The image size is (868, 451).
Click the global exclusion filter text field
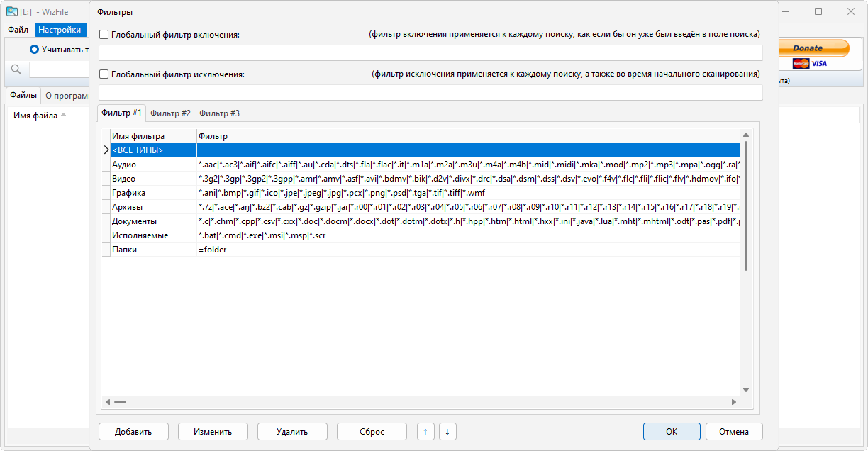click(430, 92)
